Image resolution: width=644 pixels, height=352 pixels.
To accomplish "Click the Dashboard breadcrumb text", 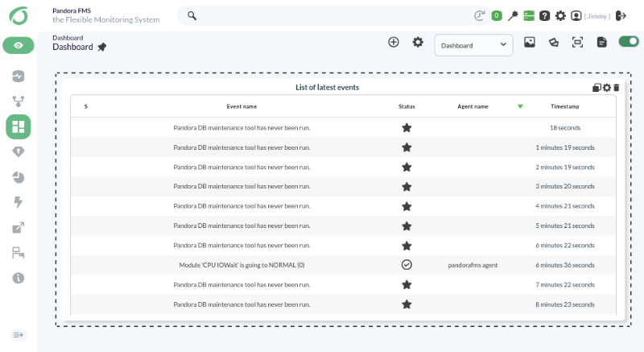I will pos(68,38).
